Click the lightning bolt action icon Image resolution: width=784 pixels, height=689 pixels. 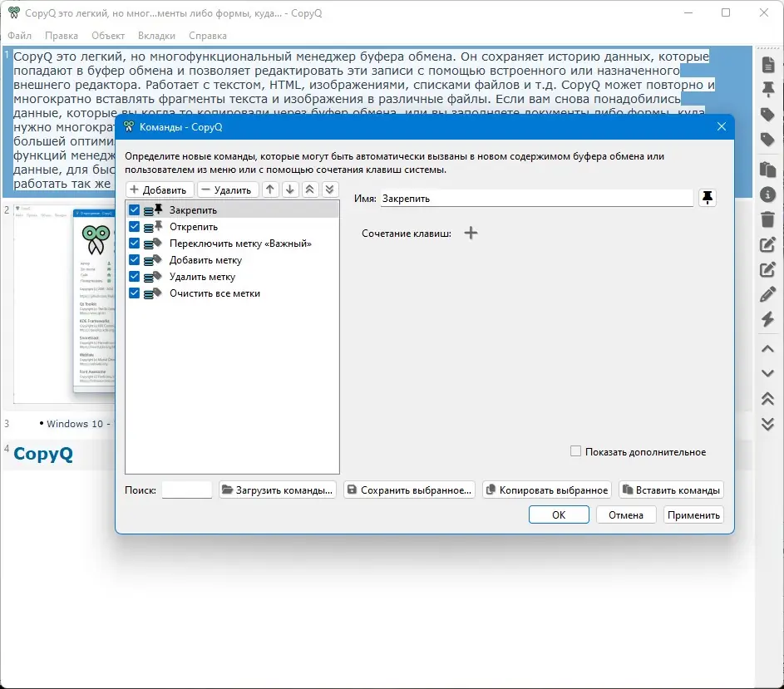768,319
